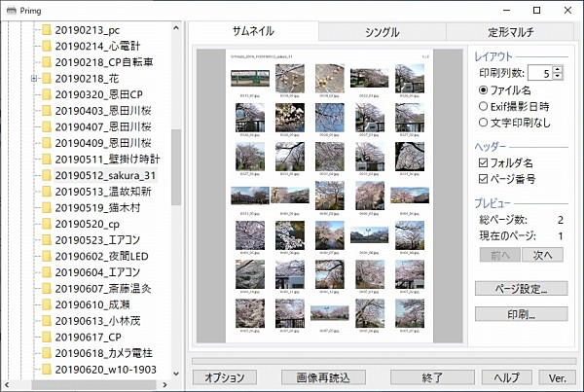Click folder icon beside 20190613_小林茂

coord(47,321)
